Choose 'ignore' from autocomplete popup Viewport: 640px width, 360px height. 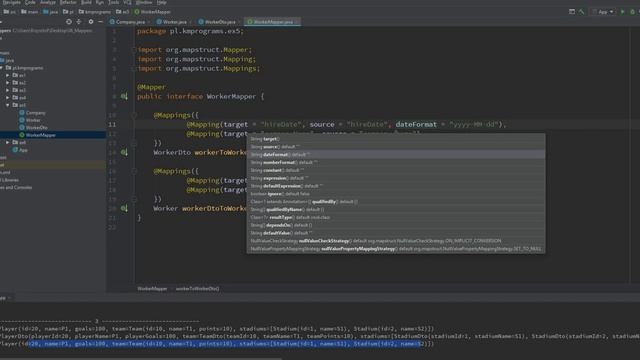[396, 194]
